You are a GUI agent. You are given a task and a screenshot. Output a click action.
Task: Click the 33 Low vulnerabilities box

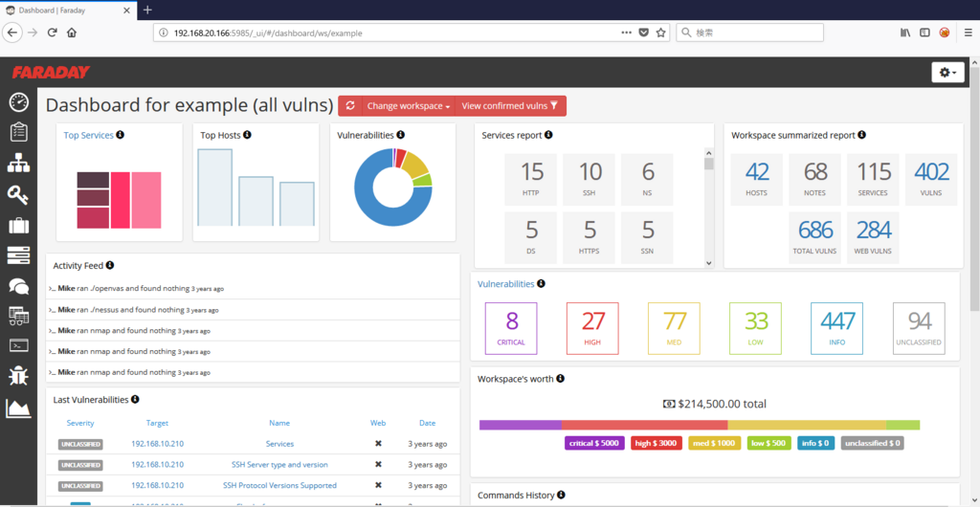click(756, 328)
